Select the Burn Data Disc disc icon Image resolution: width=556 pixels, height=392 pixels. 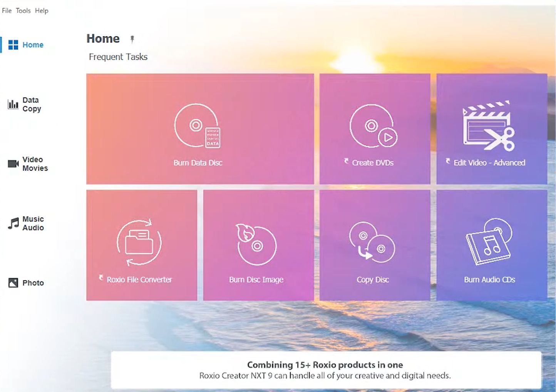pos(198,127)
